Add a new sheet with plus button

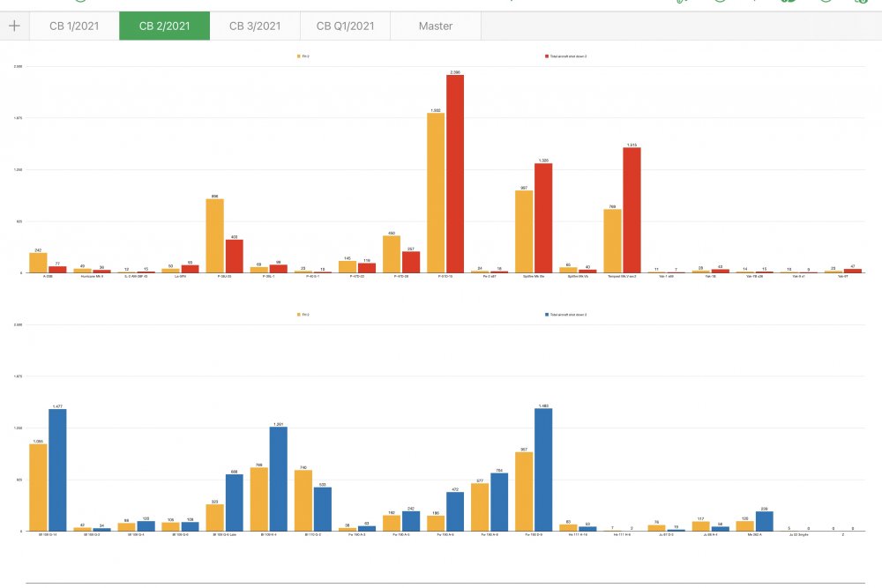click(x=14, y=26)
